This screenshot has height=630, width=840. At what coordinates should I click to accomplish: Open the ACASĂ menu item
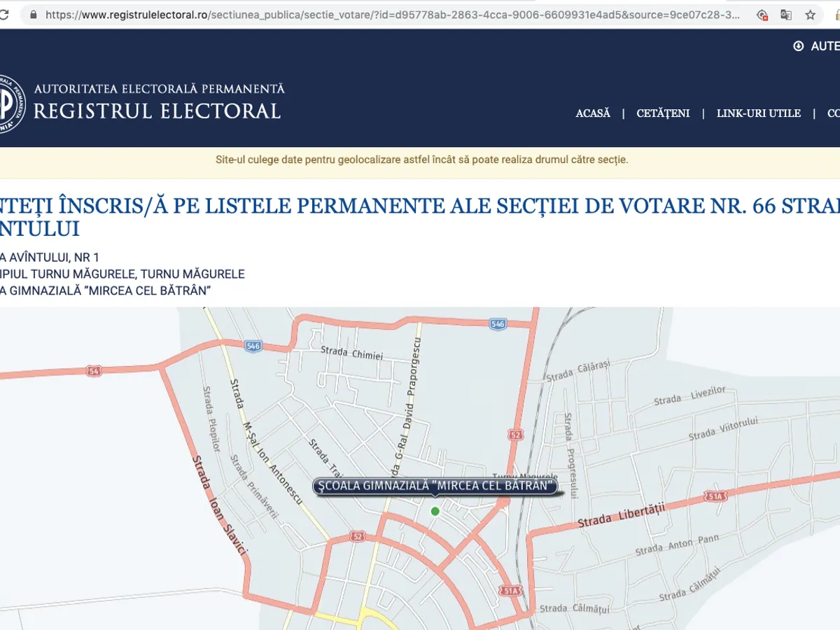[593, 113]
